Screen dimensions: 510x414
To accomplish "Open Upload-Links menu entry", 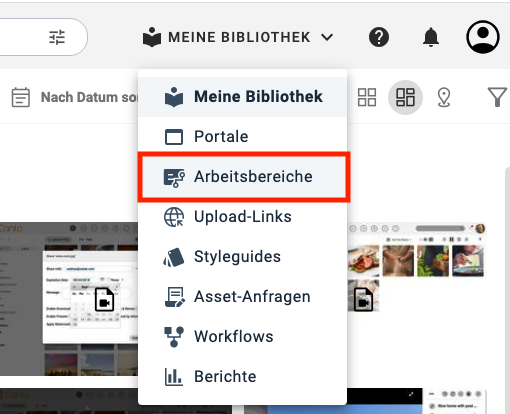I will pos(242,217).
